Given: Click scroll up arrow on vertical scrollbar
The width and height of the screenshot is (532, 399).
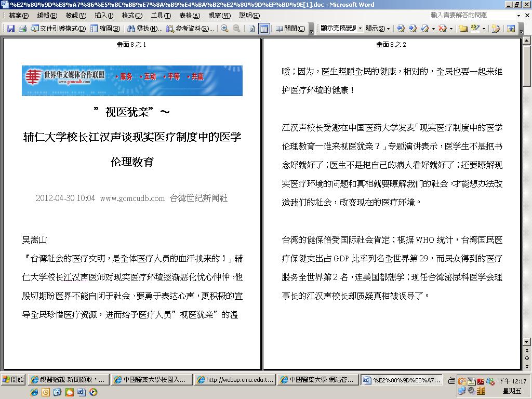Looking at the screenshot, I should tap(527, 41).
